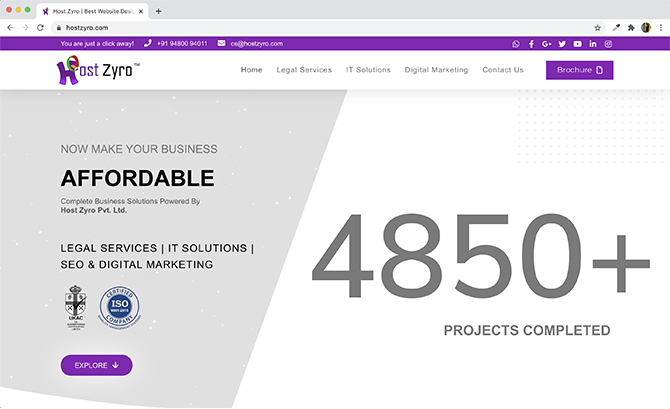Viewport: 670px width, 409px height.
Task: Close the Host Zyro browser tab
Action: (x=141, y=12)
